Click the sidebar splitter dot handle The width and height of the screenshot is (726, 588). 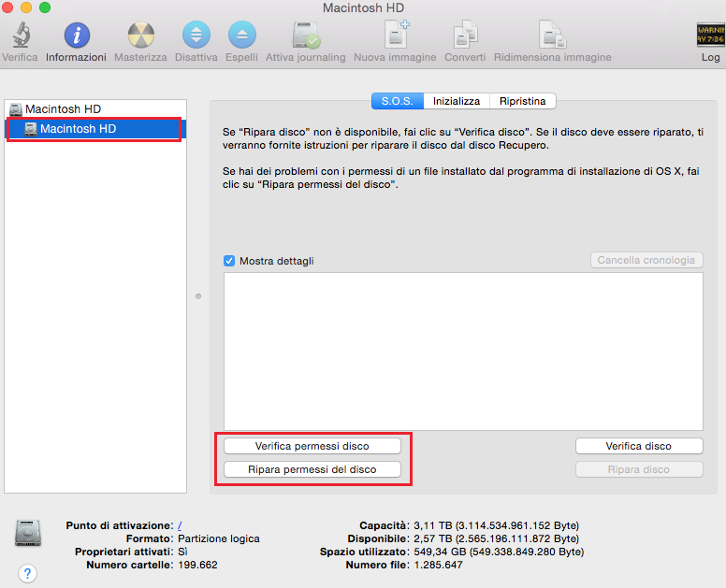point(198,296)
